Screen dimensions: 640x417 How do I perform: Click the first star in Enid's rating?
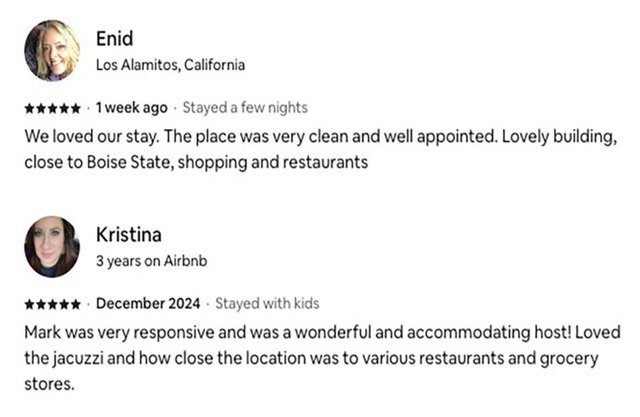click(29, 109)
